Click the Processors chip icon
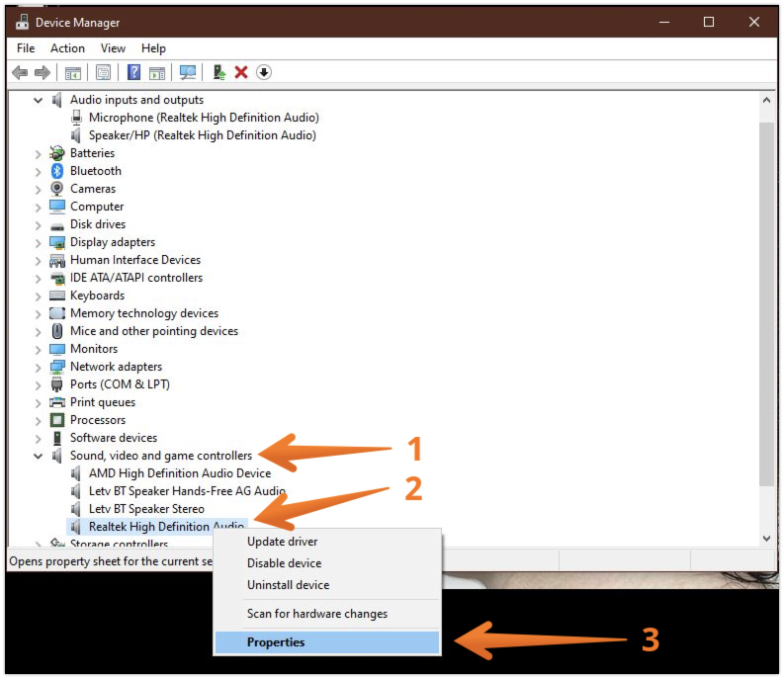 [x=57, y=420]
